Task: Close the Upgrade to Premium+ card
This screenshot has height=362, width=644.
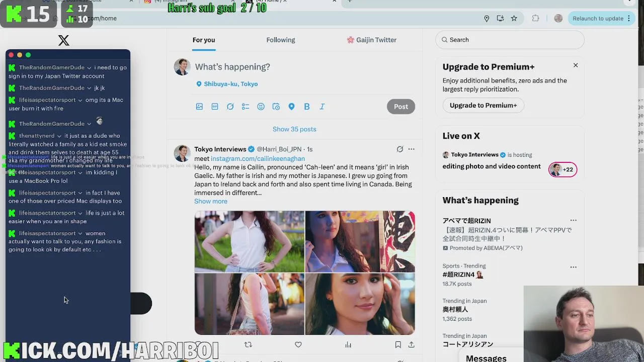Action: click(x=576, y=65)
